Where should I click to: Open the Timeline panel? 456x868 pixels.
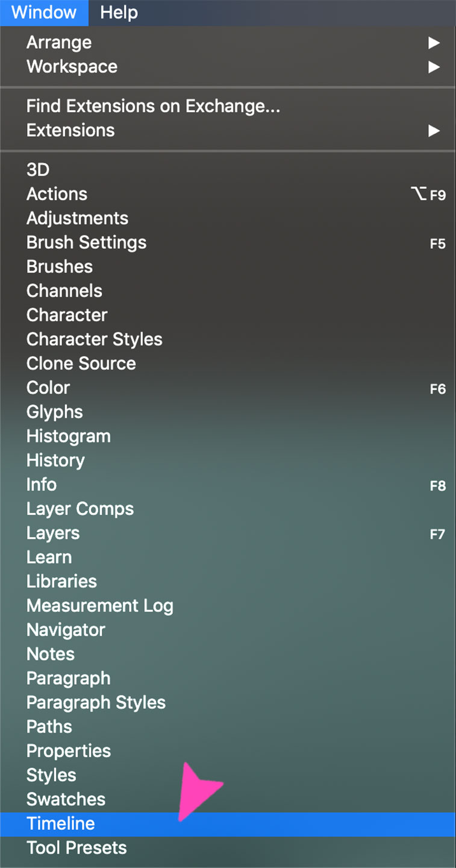pos(61,823)
